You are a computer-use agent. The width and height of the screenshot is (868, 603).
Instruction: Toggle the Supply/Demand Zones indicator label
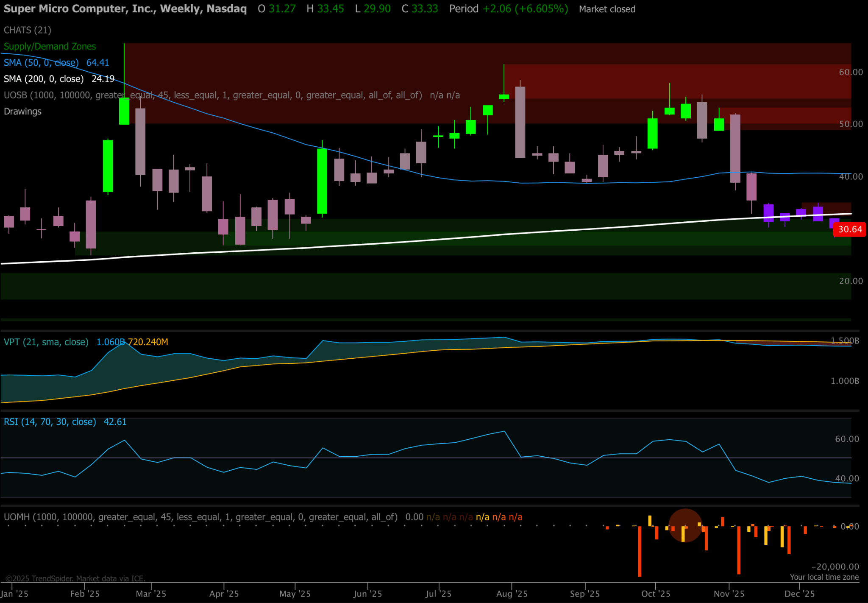[50, 46]
